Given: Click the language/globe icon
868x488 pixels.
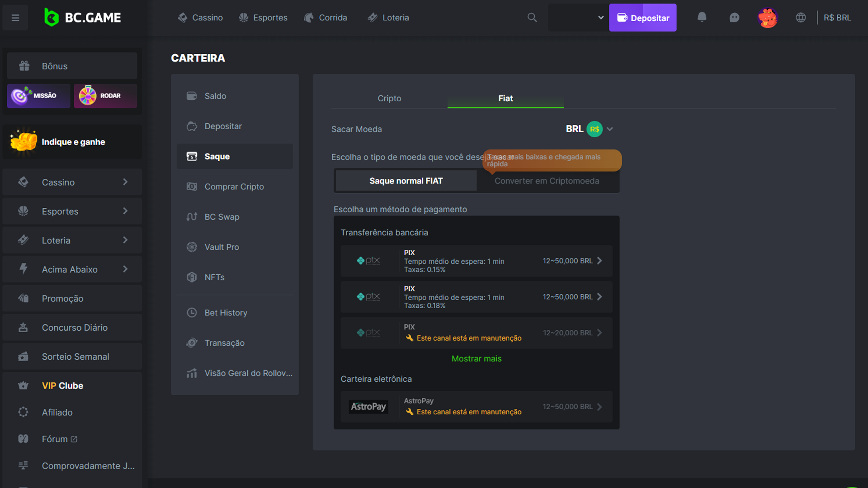Looking at the screenshot, I should [x=801, y=17].
